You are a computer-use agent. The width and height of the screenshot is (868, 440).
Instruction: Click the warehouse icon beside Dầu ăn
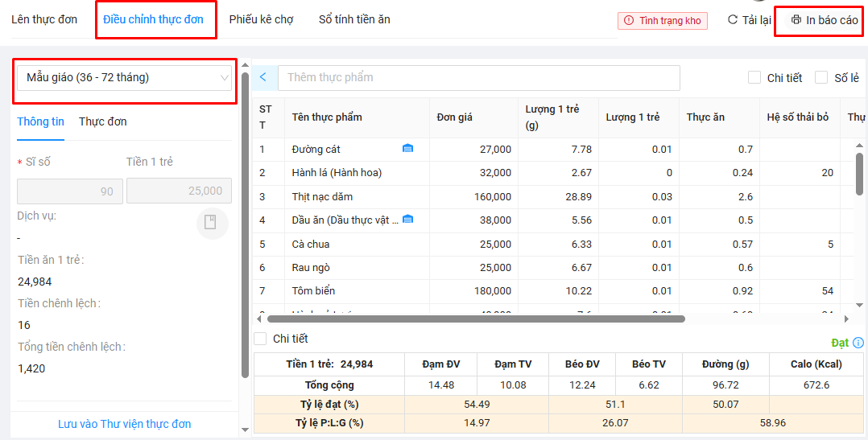[407, 220]
